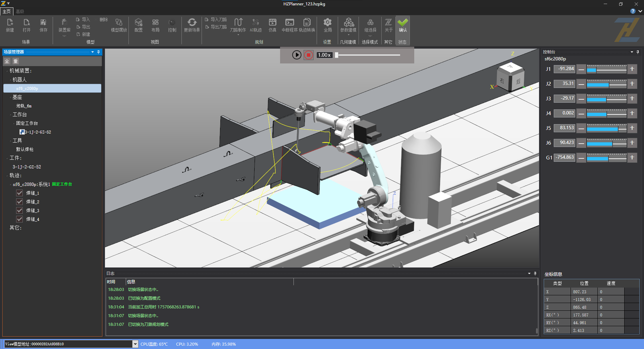
Task: Open 全局 global settings
Action: (328, 25)
